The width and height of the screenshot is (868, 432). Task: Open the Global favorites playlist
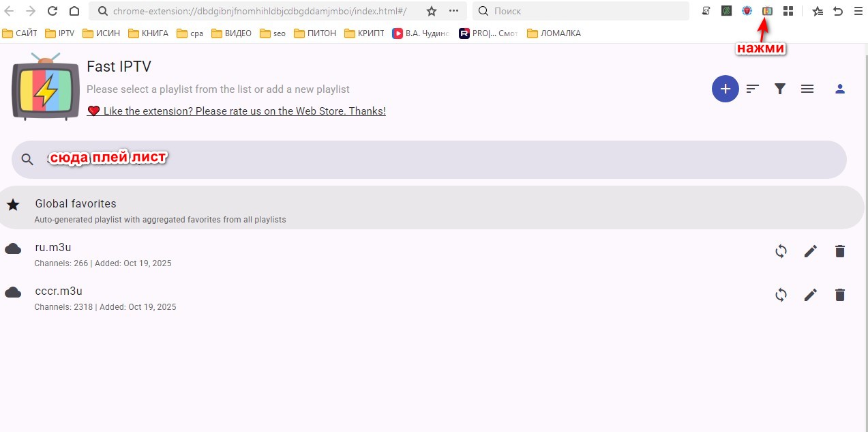tap(76, 203)
